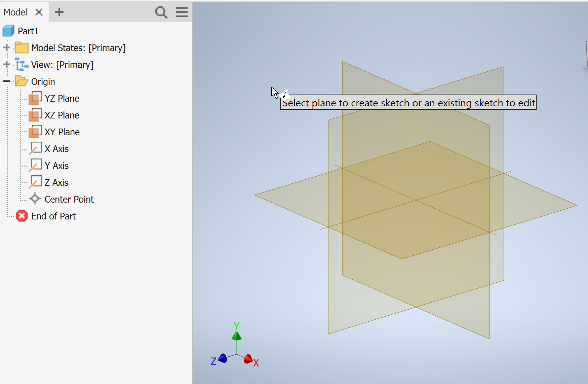Select the Origin folder label

(43, 81)
